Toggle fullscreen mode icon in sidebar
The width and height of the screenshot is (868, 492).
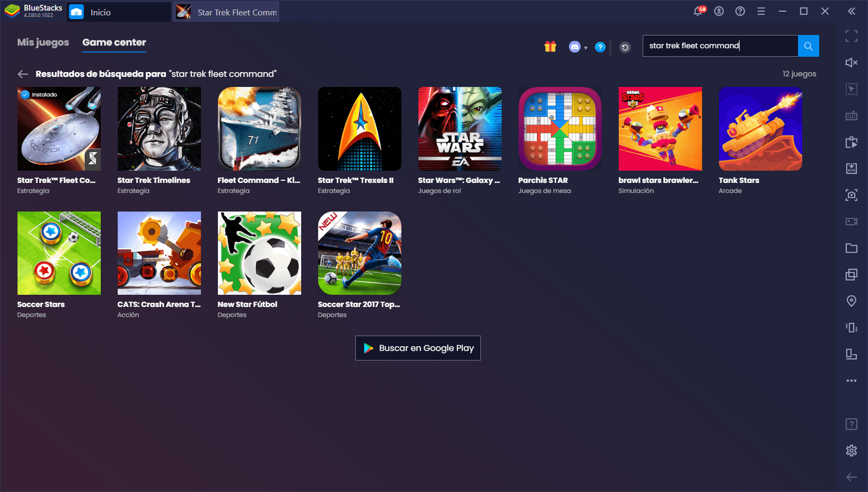tap(852, 36)
